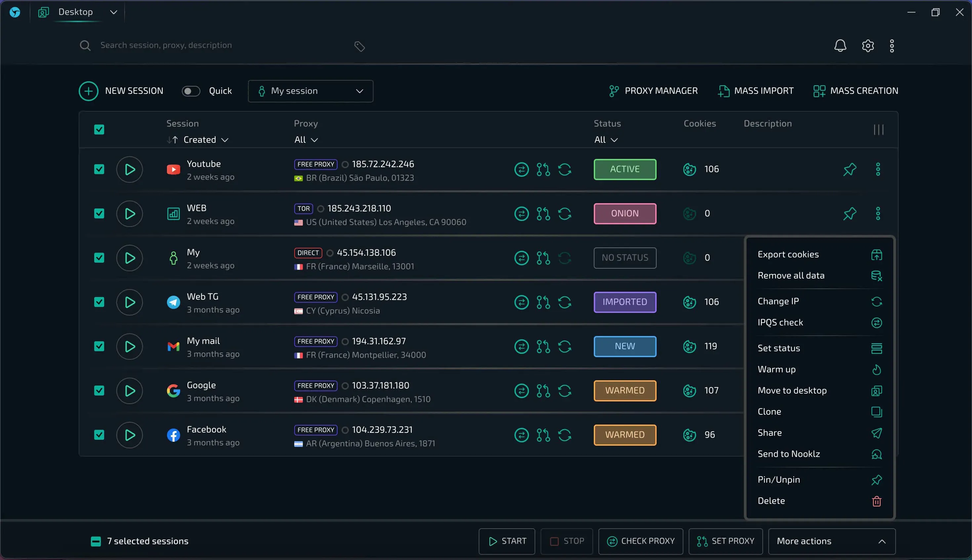Expand the Status All filter dropdown

[606, 140]
